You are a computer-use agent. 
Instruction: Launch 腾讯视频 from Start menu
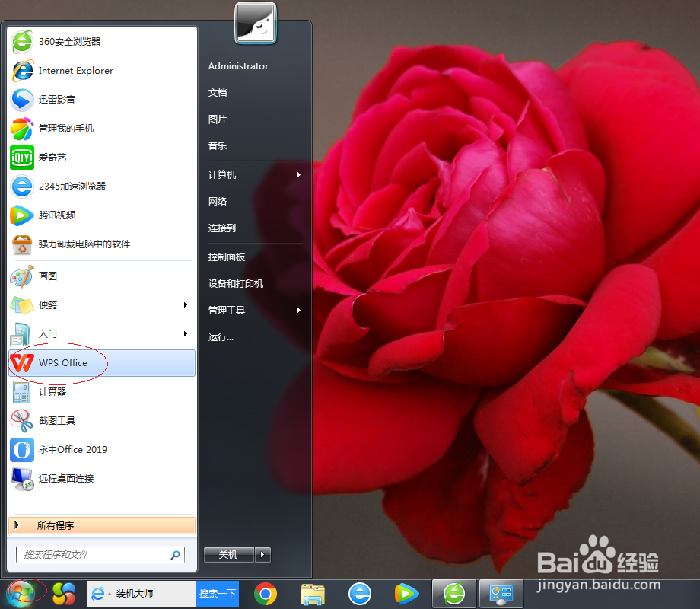(102, 215)
